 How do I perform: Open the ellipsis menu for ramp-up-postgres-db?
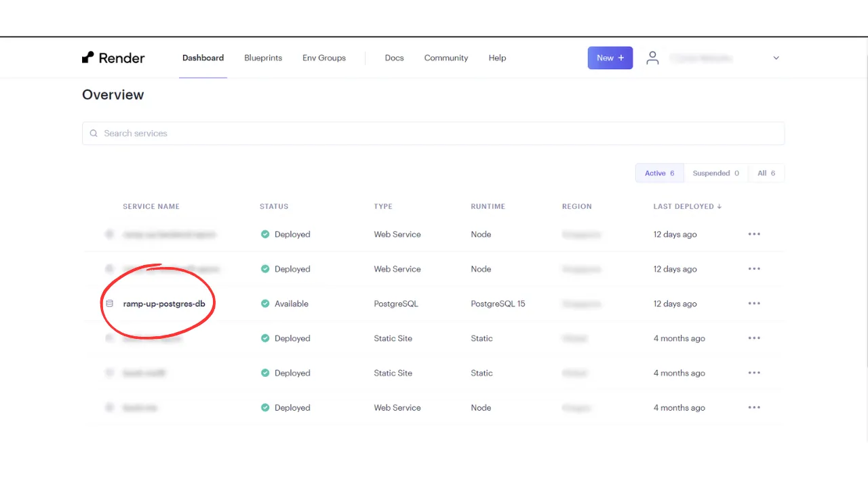[x=754, y=304]
